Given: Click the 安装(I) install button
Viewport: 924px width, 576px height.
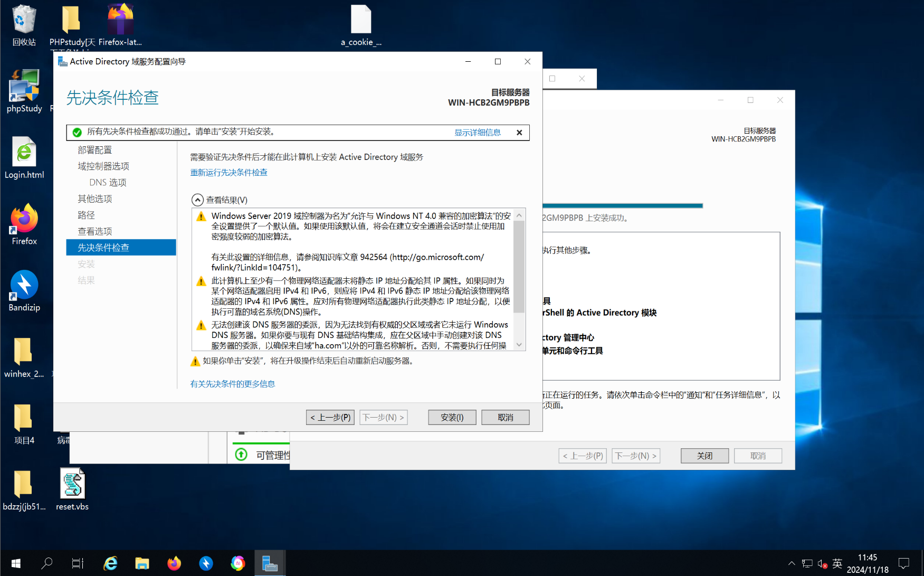Looking at the screenshot, I should pos(452,417).
